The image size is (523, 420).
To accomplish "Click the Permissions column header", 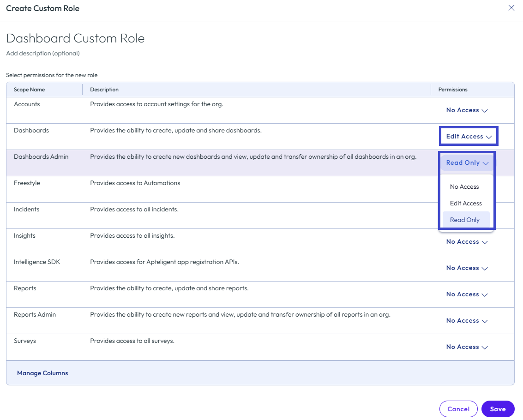I will click(x=453, y=90).
